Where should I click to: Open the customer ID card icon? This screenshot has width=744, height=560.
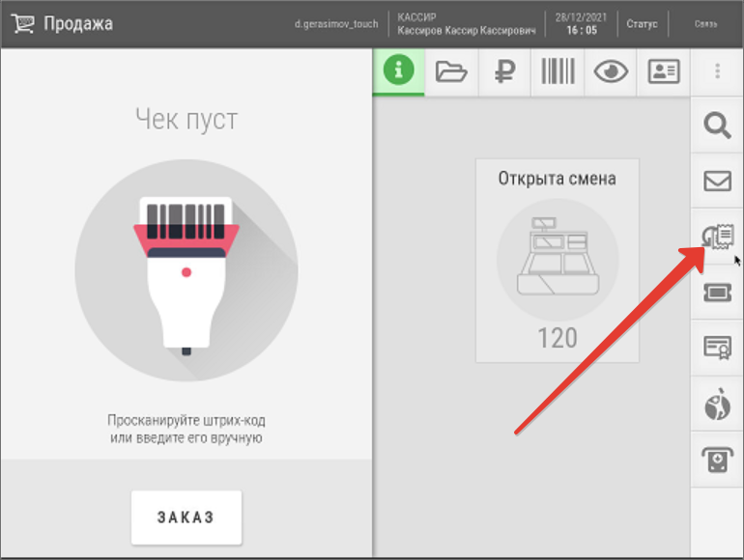664,71
